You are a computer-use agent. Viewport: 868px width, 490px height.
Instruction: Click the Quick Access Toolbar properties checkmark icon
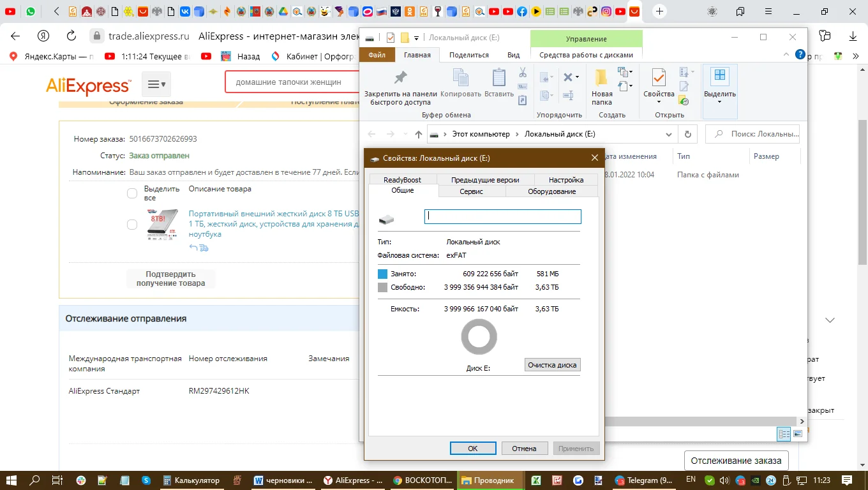point(391,38)
